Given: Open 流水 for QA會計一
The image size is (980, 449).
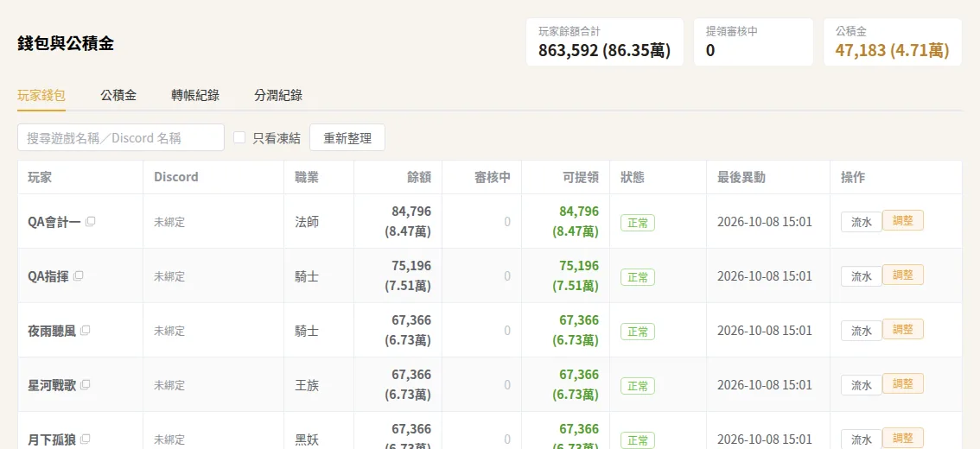Looking at the screenshot, I should point(862,222).
